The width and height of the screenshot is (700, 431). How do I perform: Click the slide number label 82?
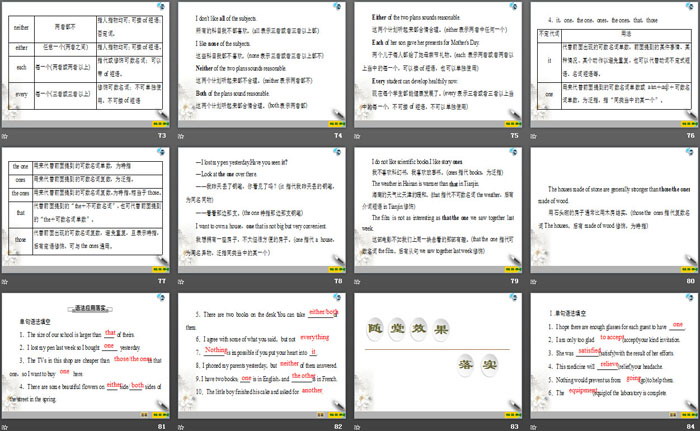[338, 427]
